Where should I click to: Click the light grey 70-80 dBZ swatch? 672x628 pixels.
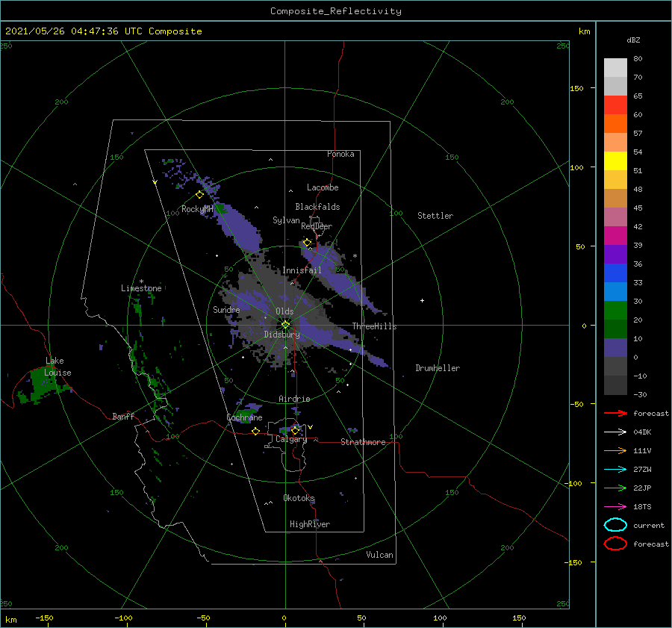615,67
